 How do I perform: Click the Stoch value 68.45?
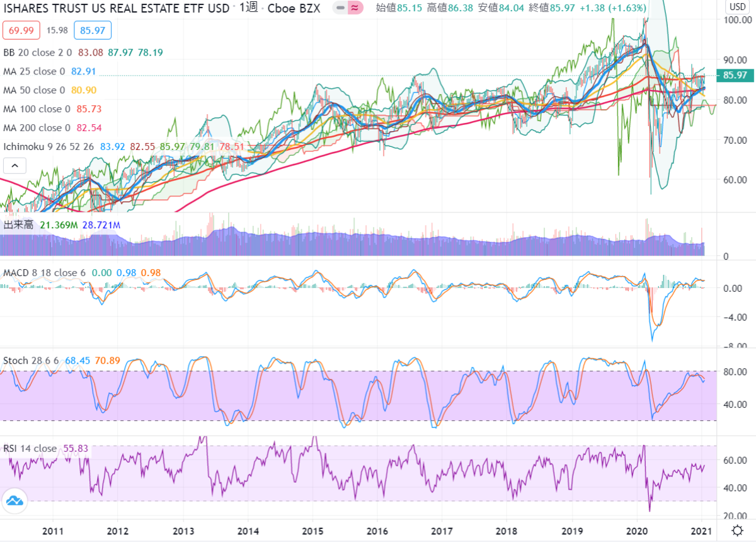(x=78, y=361)
